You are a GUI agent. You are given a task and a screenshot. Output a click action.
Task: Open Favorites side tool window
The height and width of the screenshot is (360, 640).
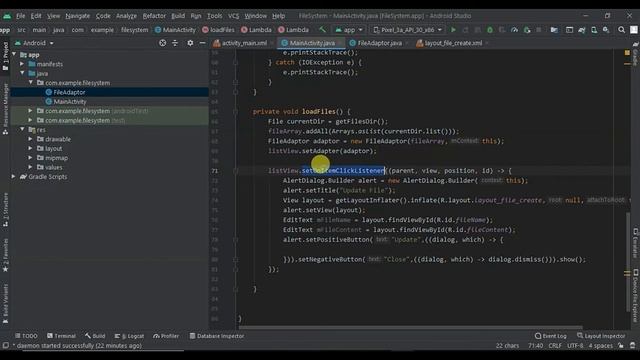point(5,256)
